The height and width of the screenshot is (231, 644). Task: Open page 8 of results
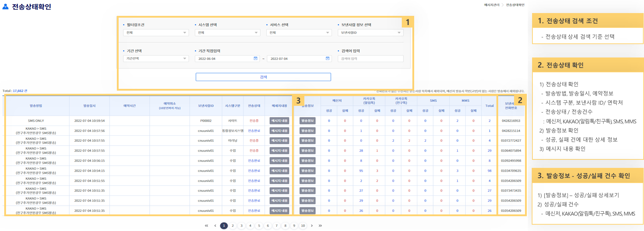pyautogui.click(x=285, y=226)
